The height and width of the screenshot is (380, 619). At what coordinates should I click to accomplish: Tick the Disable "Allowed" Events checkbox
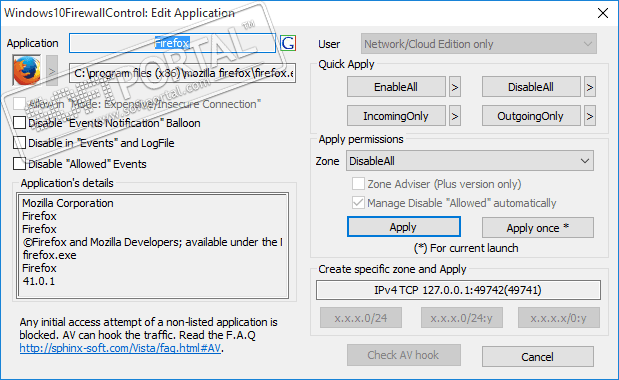tap(19, 164)
